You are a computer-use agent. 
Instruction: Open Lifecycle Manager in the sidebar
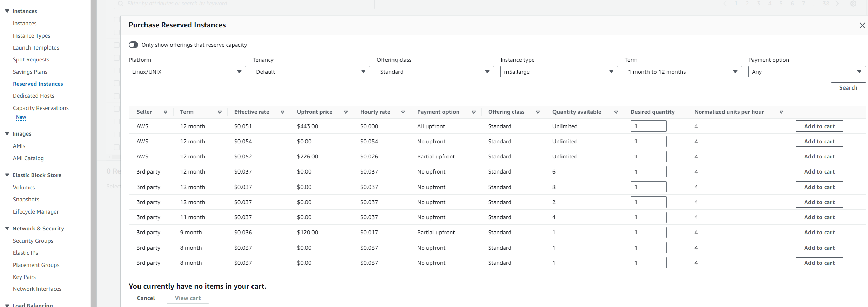(36, 211)
